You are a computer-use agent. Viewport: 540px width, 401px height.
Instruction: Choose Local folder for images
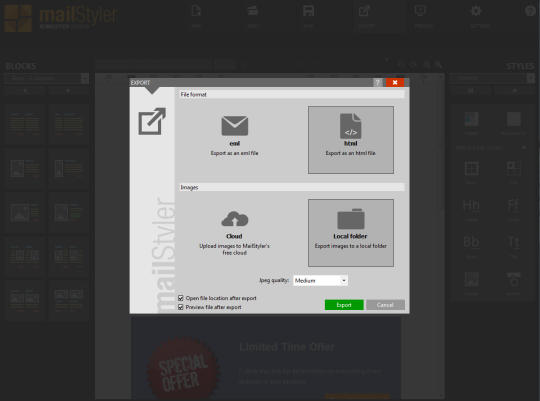pyautogui.click(x=351, y=233)
